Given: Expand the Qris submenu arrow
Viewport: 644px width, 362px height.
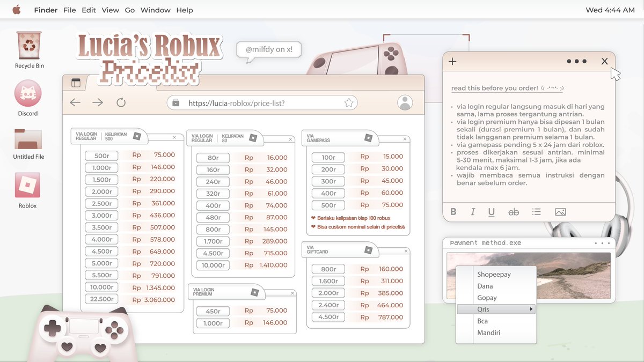Looking at the screenshot, I should pos(531,309).
